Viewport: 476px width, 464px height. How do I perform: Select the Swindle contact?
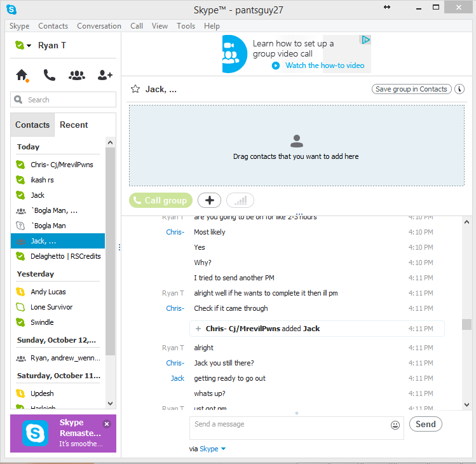[58, 322]
